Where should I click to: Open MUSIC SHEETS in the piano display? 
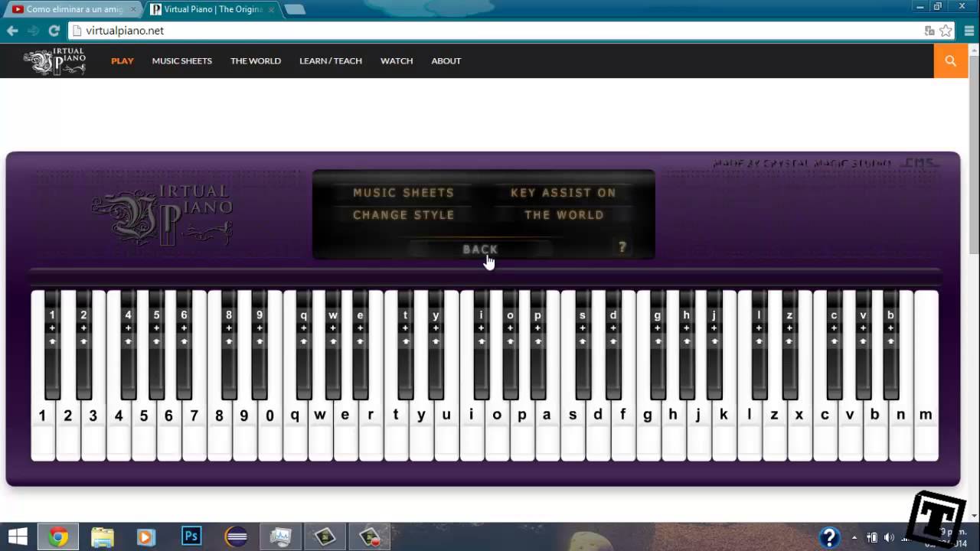click(403, 193)
